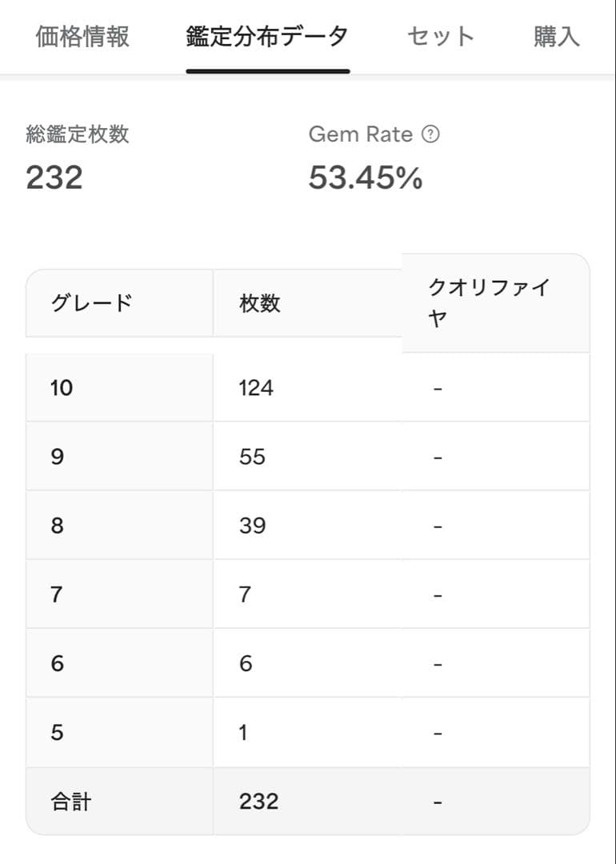Open the Gem Rate help tooltip icon
Image resolution: width=616 pixels, height=864 pixels.
point(430,134)
